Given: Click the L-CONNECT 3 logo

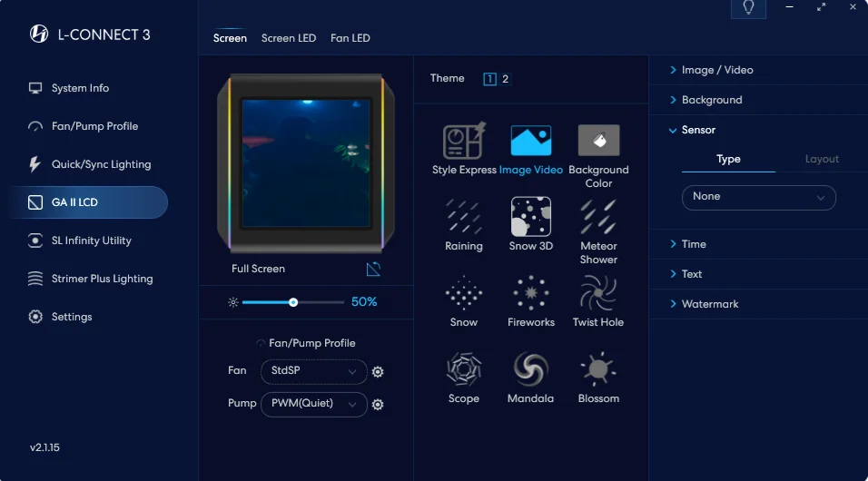Looking at the screenshot, I should coord(39,34).
